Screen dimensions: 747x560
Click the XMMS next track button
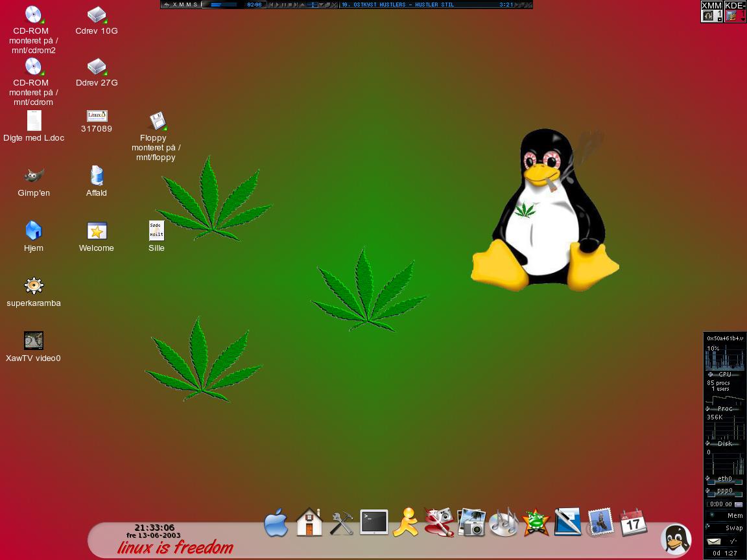pos(296,5)
